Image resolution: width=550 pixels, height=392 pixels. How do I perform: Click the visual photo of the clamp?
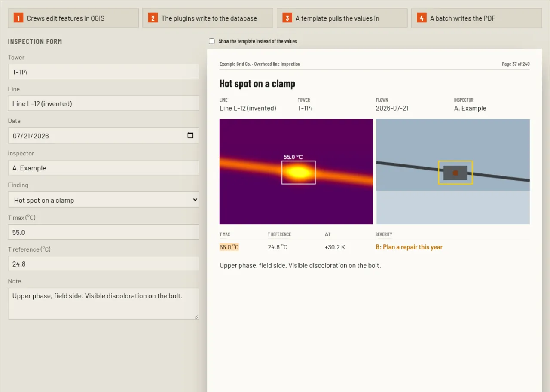tap(453, 171)
